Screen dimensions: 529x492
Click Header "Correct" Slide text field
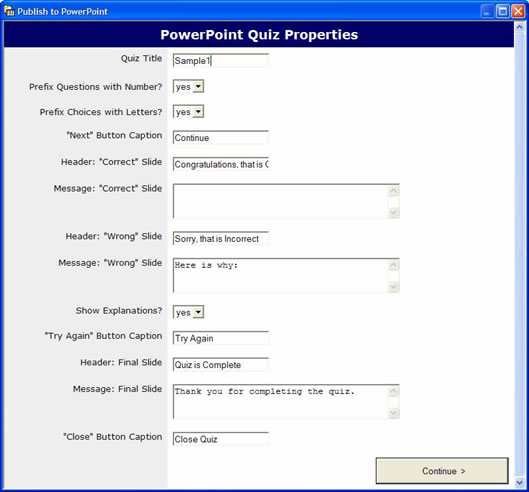coord(221,164)
